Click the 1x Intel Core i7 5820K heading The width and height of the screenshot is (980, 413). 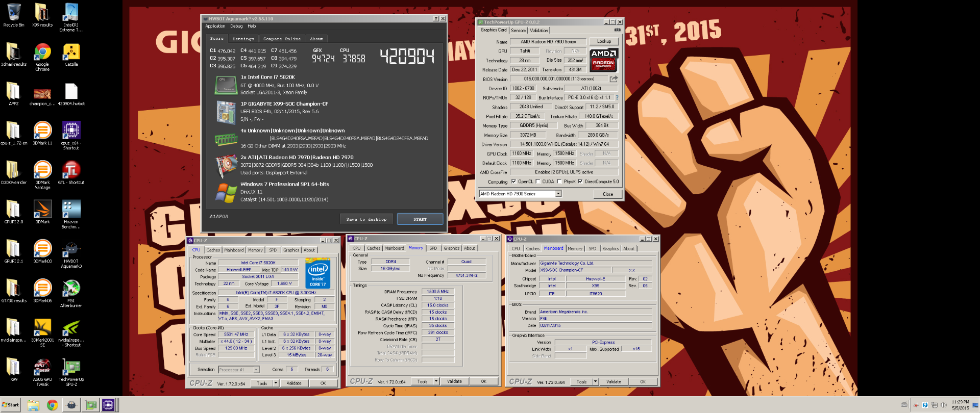(267, 77)
